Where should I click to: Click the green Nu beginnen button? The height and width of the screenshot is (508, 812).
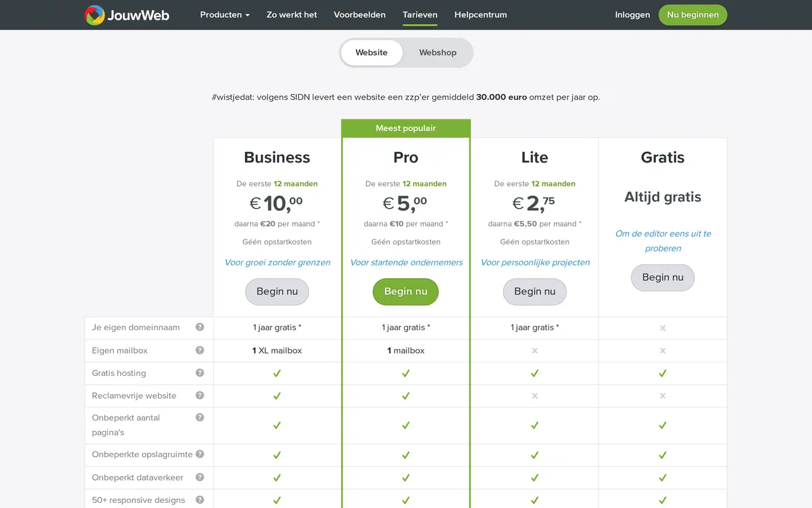coord(693,15)
